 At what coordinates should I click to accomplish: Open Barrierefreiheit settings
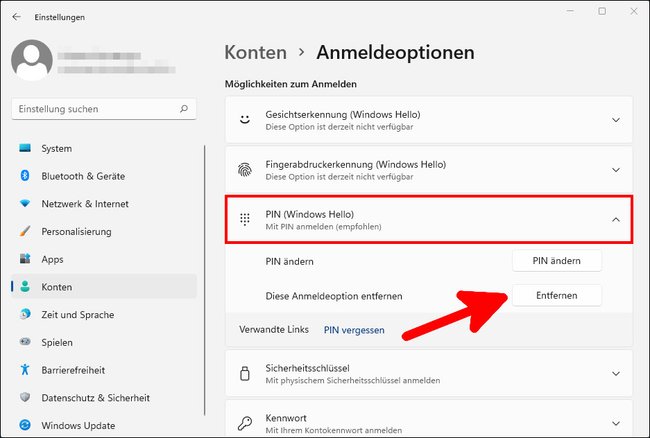(x=104, y=370)
